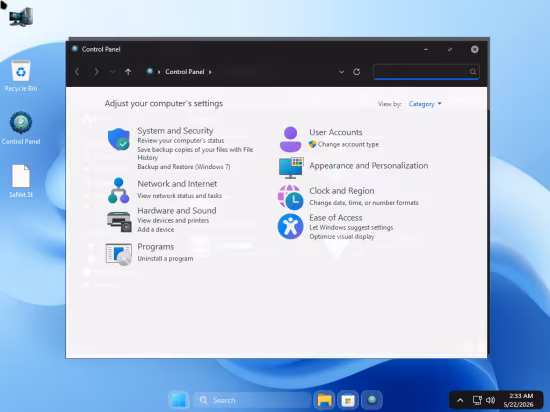Go back with the left arrow
This screenshot has height=412, width=550.
77,72
